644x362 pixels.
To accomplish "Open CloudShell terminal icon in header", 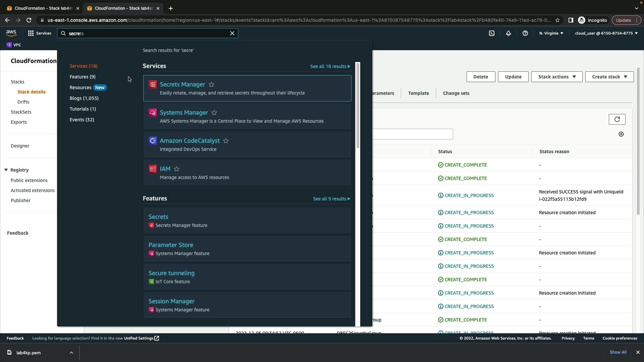I will click(x=491, y=33).
